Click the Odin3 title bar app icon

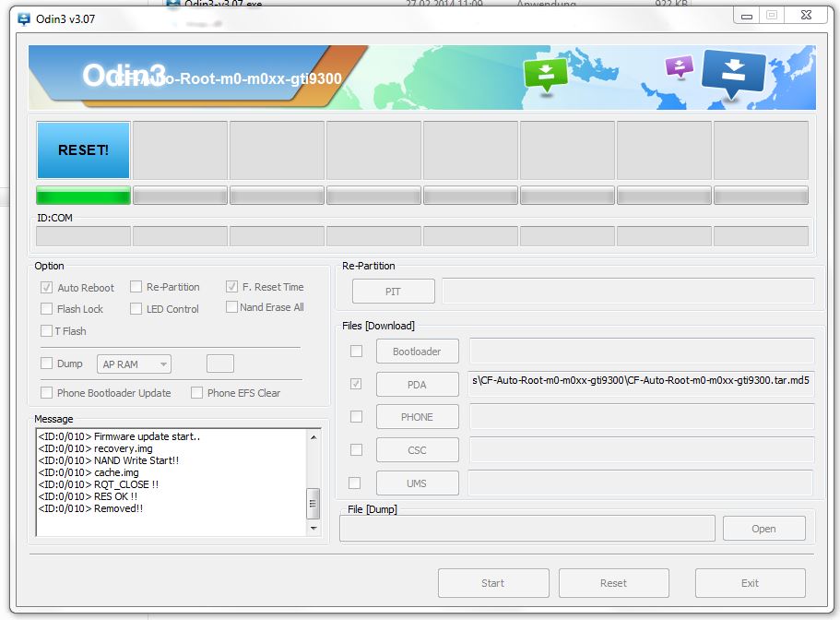24,19
